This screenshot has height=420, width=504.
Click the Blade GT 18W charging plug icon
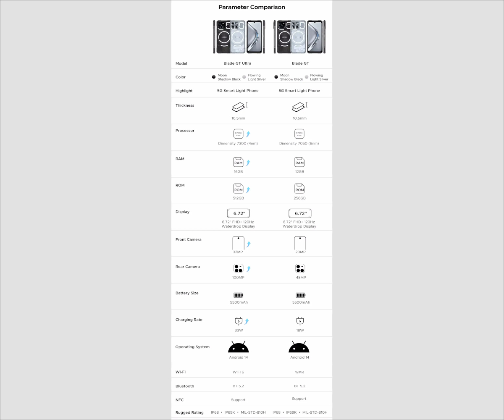click(x=300, y=321)
